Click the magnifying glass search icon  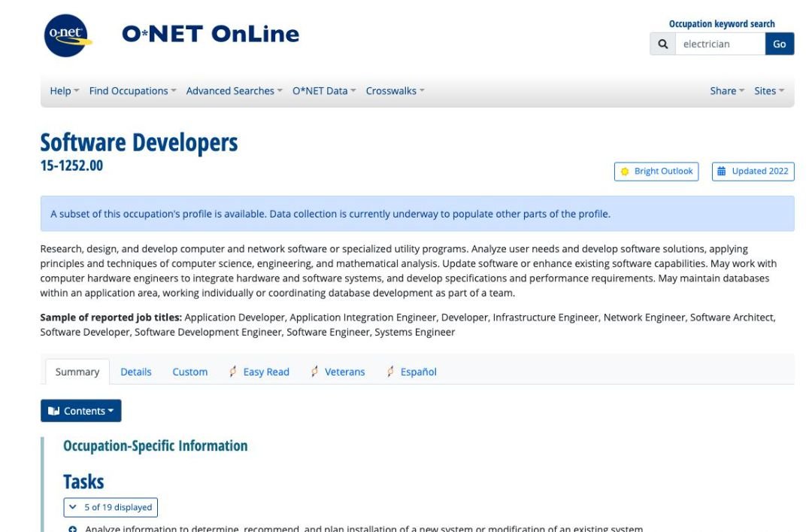(663, 44)
